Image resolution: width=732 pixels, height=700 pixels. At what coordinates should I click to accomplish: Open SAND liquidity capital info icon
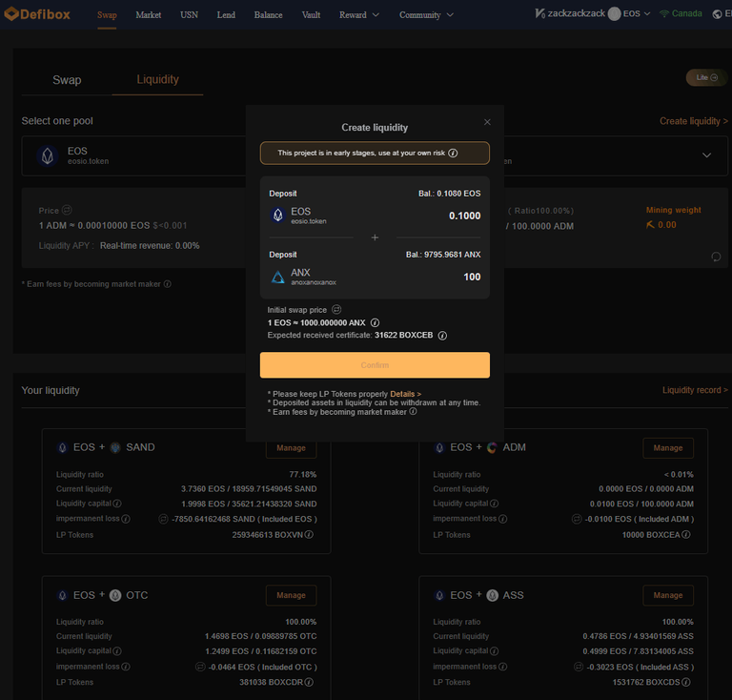point(117,504)
